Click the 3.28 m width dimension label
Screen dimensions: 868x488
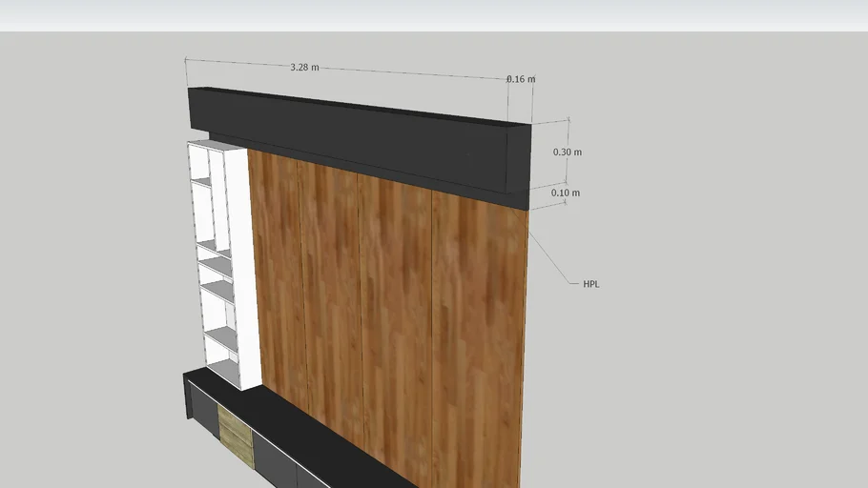click(304, 68)
